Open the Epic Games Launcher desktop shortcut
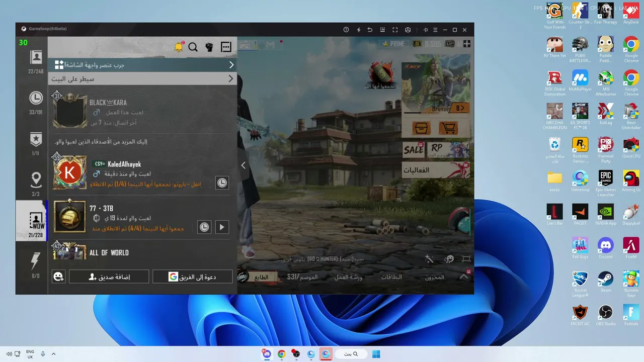Screen dimensions: 644x362 pyautogui.click(x=606, y=183)
